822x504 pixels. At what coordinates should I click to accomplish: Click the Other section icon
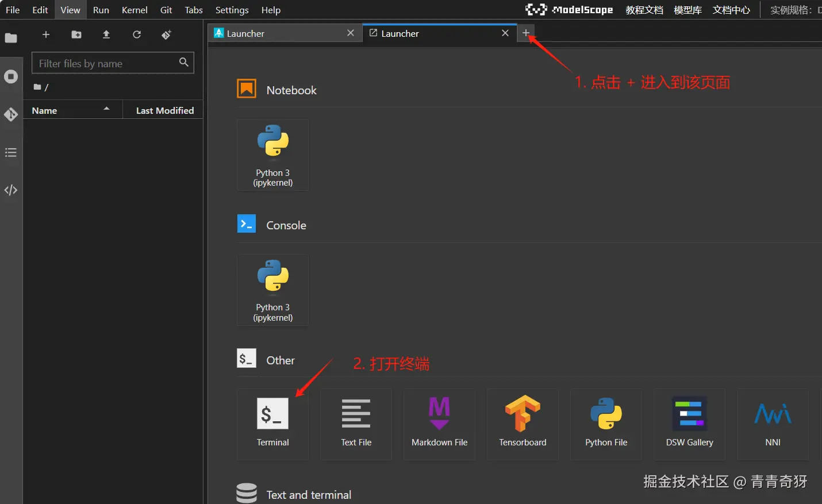click(247, 359)
